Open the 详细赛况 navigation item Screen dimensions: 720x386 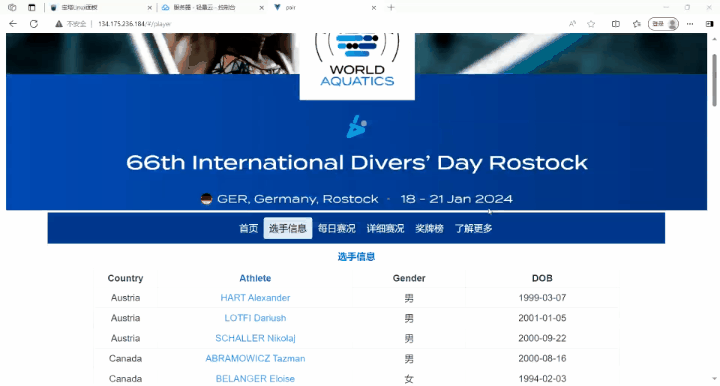(385, 228)
